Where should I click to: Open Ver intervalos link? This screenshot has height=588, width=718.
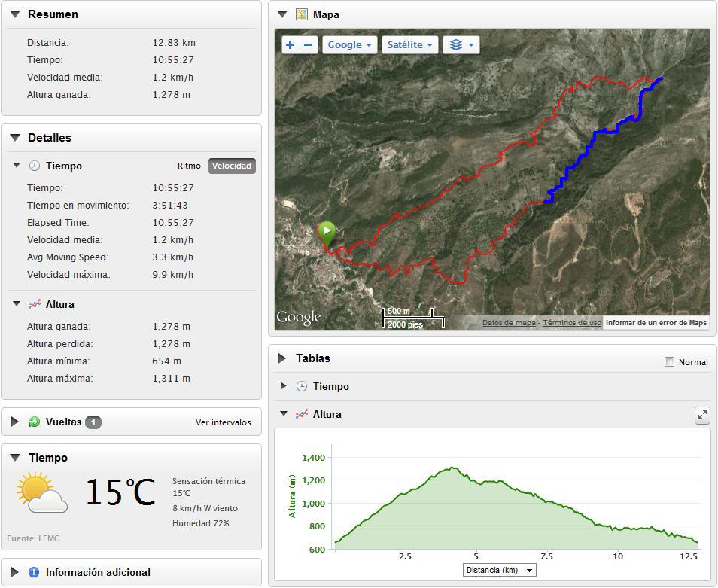click(x=223, y=422)
